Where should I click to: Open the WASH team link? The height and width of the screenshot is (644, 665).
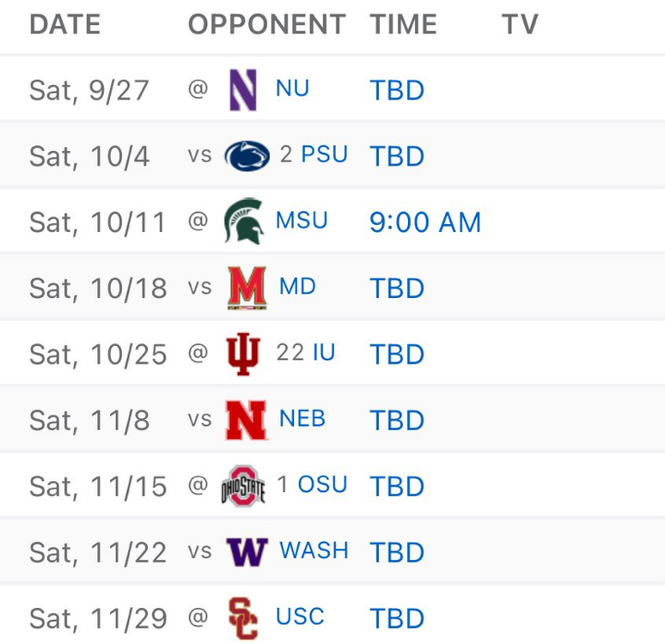coord(314,550)
